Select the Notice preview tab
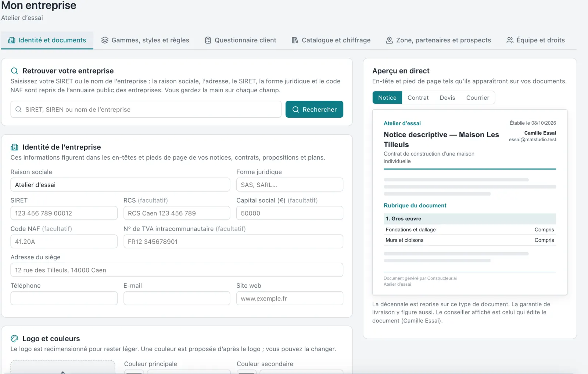 [x=387, y=97]
